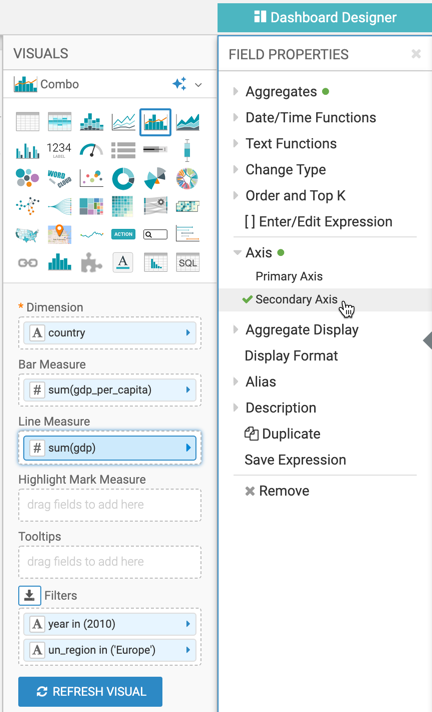
Task: Select the Word Cloud visual icon
Action: (x=60, y=178)
